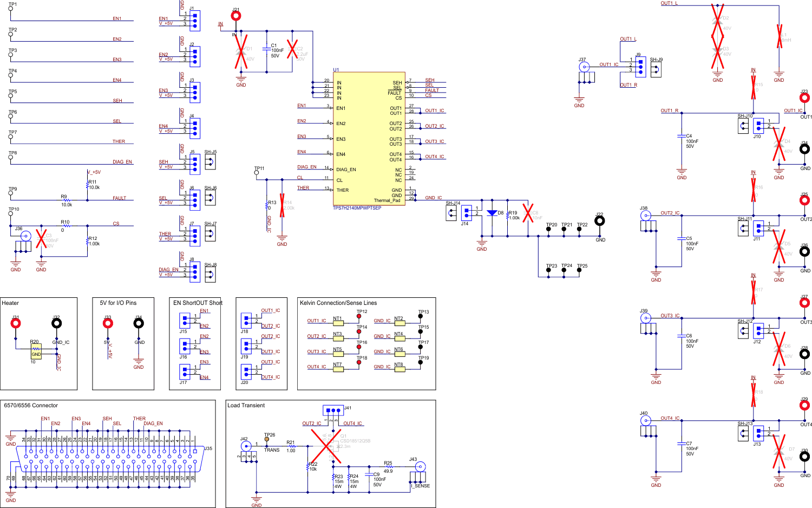Click the TP26 TRANS test point

click(266, 440)
